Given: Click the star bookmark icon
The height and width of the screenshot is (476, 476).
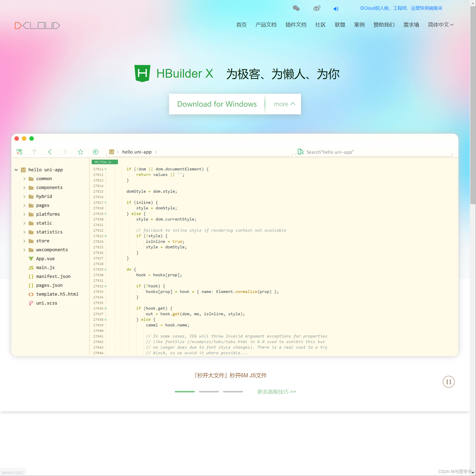Looking at the screenshot, I should tap(80, 152).
